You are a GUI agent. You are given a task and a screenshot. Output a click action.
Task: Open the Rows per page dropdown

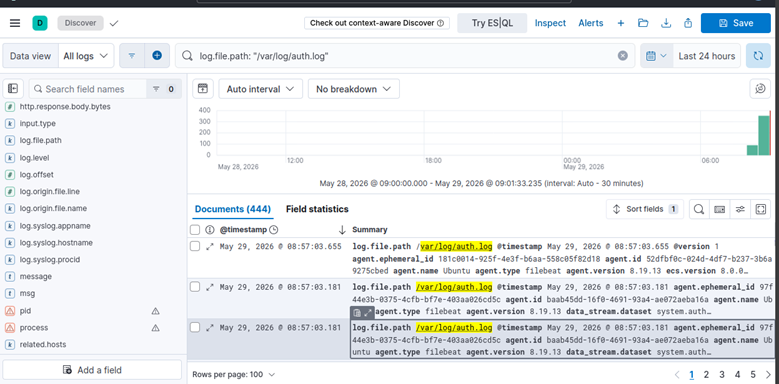[234, 375]
